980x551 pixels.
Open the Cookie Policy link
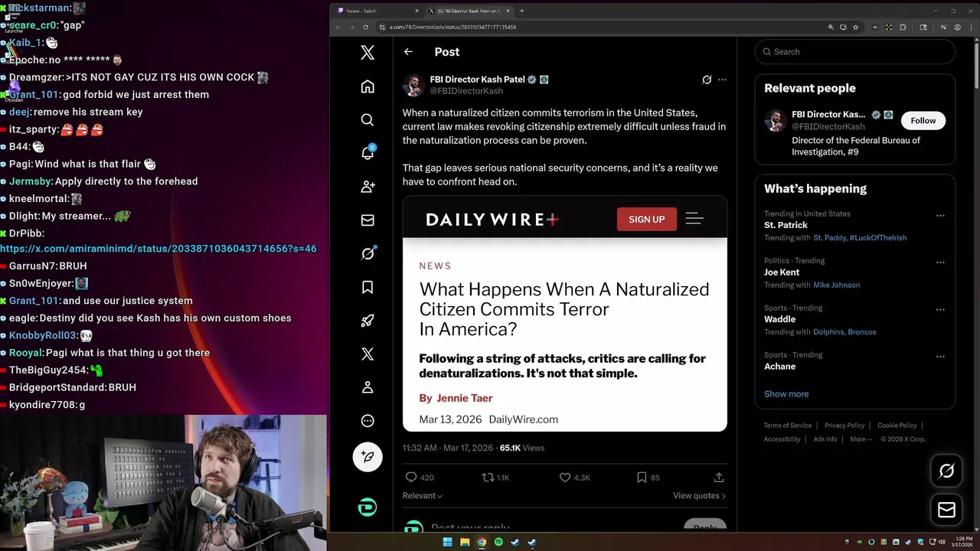897,425
